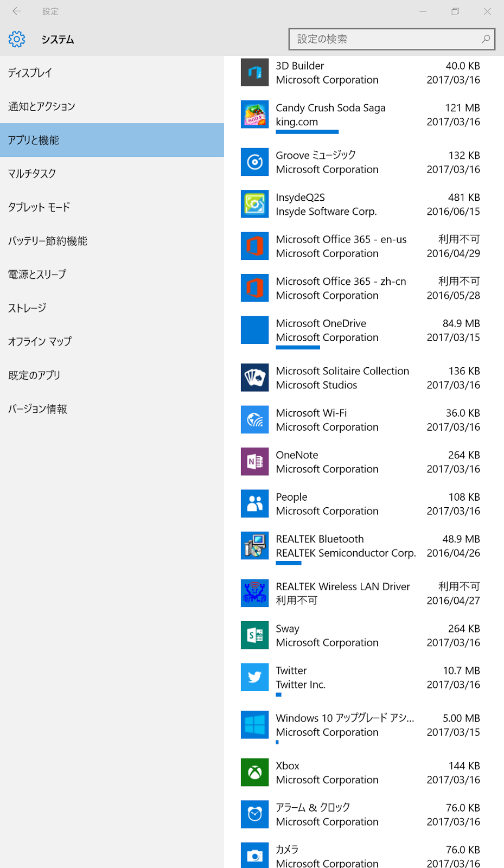Select アプリと機能 in the sidebar

(x=112, y=140)
